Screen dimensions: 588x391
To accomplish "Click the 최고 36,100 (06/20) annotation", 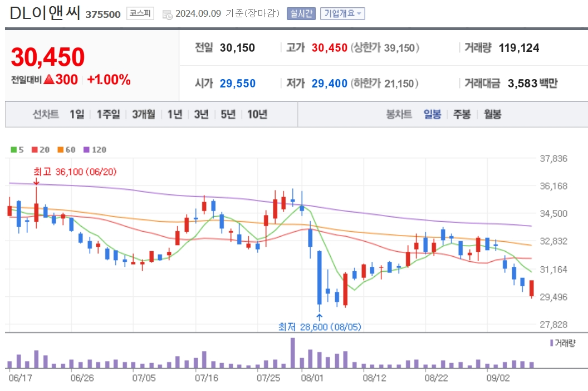I will pos(75,172).
